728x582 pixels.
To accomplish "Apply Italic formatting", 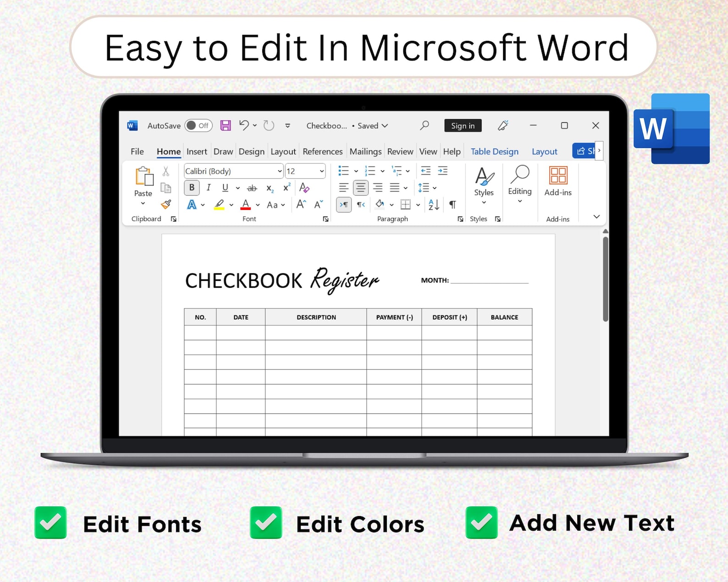I will 209,187.
